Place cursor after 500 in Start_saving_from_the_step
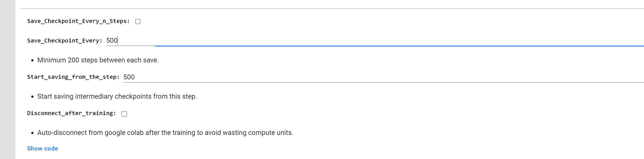Image resolution: width=644 pixels, height=159 pixels. [x=135, y=77]
